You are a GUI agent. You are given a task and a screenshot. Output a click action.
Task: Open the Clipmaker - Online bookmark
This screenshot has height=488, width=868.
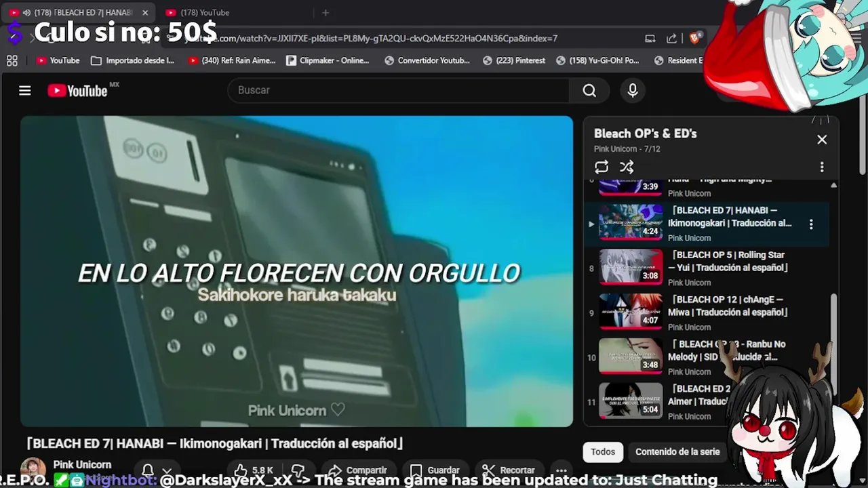tap(328, 60)
